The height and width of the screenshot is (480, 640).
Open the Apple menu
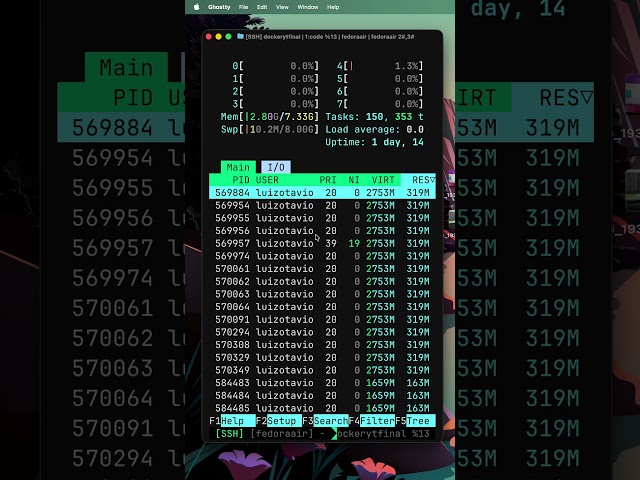196,7
